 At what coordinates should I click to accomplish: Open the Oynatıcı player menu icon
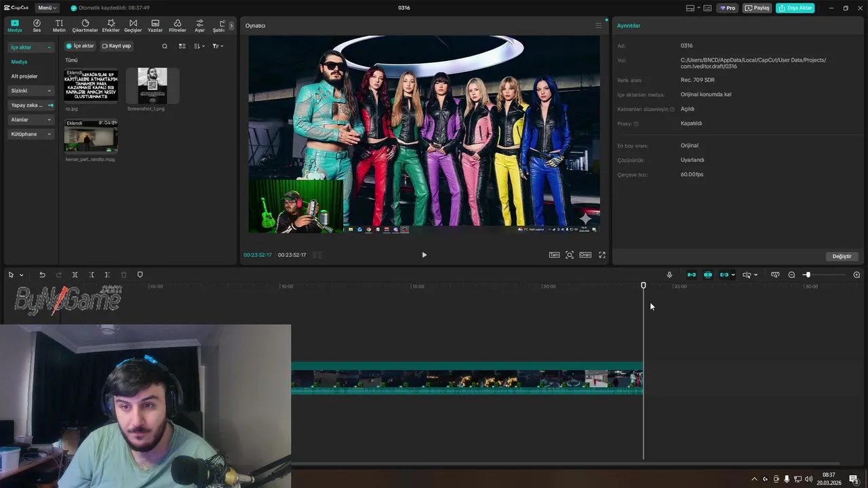click(x=598, y=26)
